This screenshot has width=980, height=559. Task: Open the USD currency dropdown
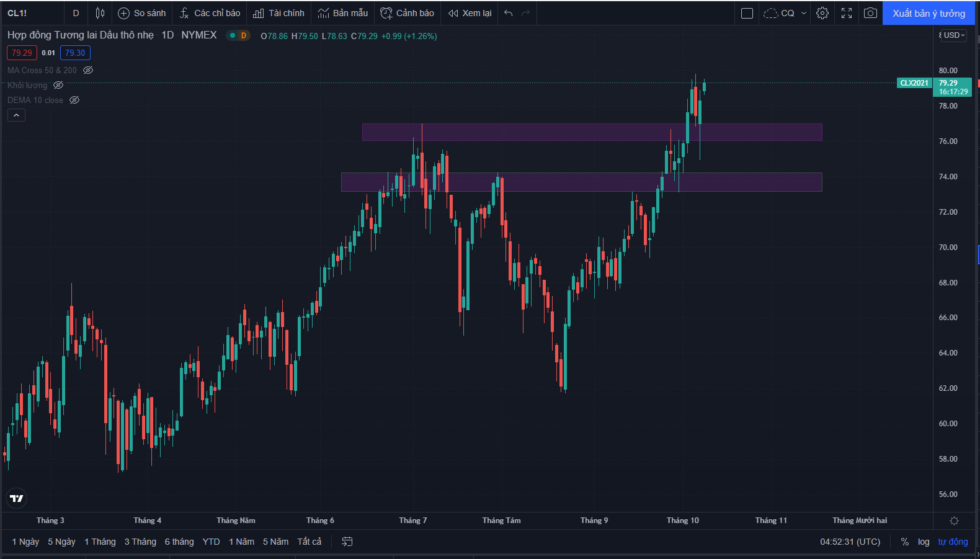(x=954, y=35)
